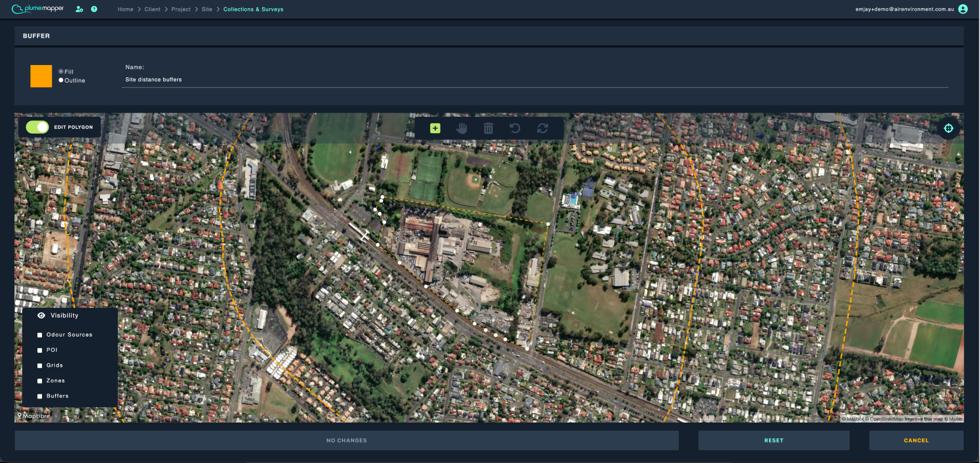Select the Outline radio option
Image resolution: width=980 pixels, height=463 pixels.
[x=61, y=80]
